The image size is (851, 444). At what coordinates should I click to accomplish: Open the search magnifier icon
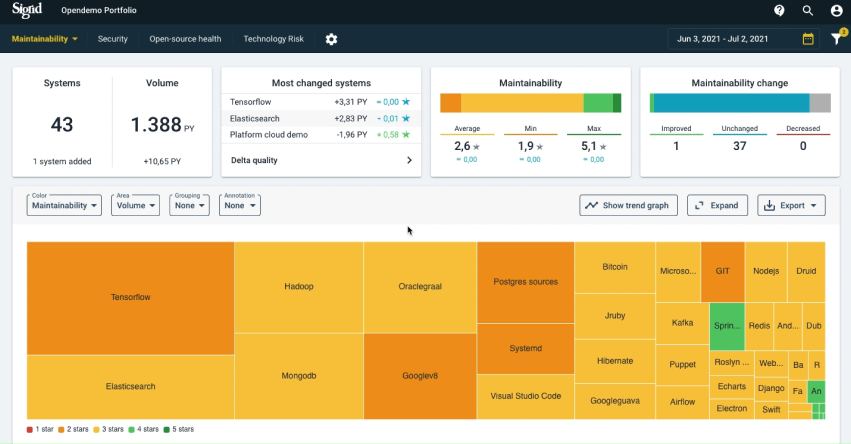[x=808, y=10]
